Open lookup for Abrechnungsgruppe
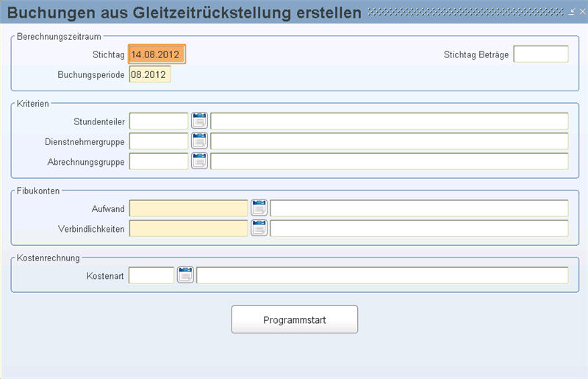Image resolution: width=588 pixels, height=379 pixels. 199,160
